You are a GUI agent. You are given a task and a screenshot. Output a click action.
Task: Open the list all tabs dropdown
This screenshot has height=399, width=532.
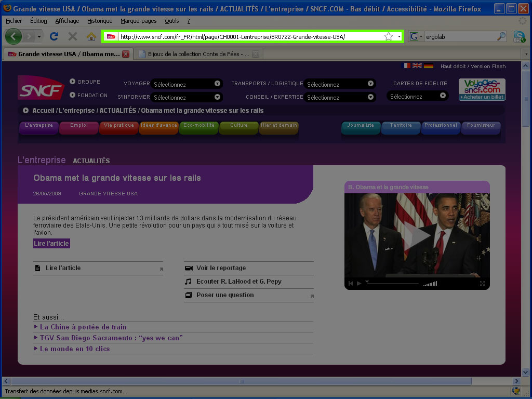pos(526,54)
